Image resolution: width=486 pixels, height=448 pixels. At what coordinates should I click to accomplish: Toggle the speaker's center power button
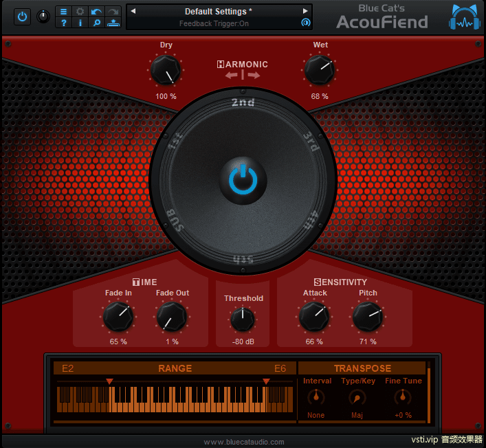[x=243, y=180]
